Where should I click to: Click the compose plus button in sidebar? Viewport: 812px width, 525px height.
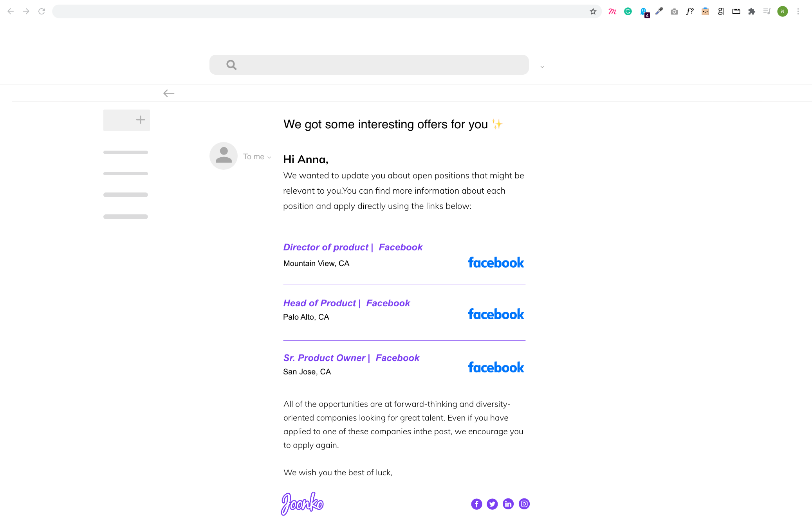140,120
